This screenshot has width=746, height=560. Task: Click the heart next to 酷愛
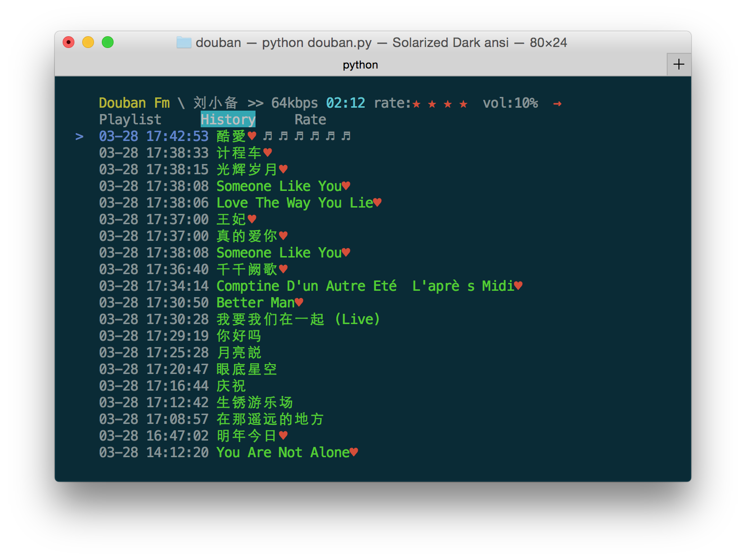point(252,136)
